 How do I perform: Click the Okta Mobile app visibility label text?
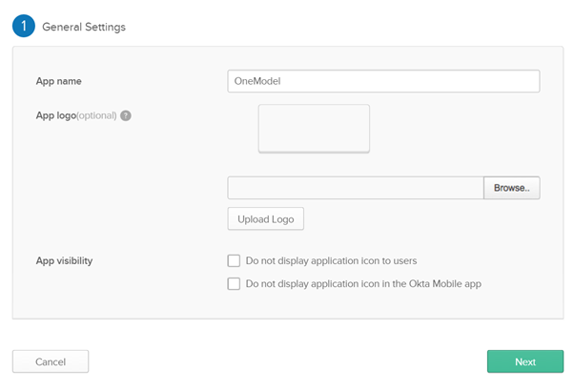tap(363, 284)
